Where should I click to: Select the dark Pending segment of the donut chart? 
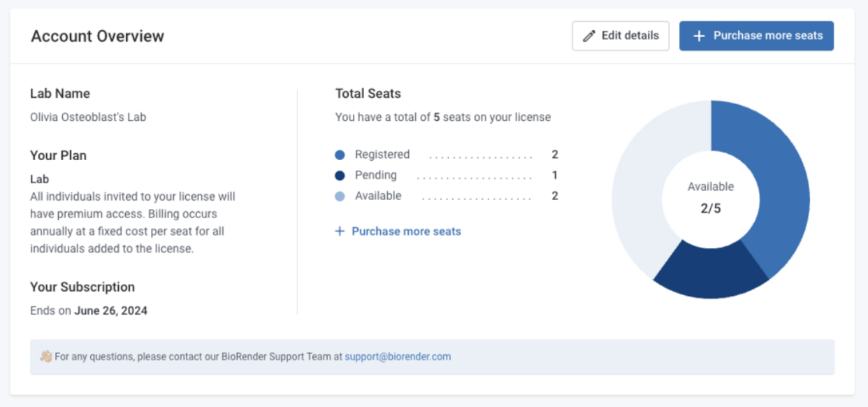tap(709, 271)
